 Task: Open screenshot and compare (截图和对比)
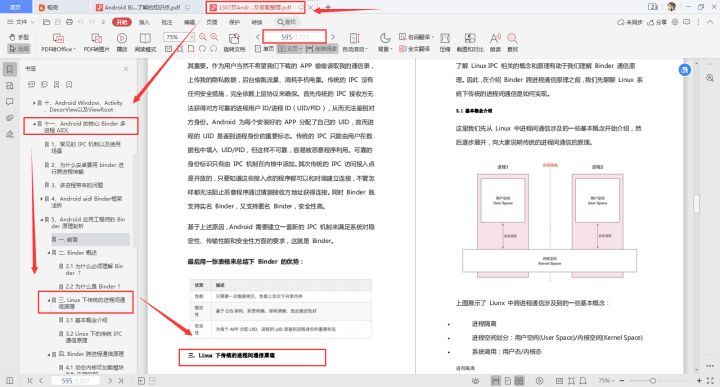(x=470, y=42)
